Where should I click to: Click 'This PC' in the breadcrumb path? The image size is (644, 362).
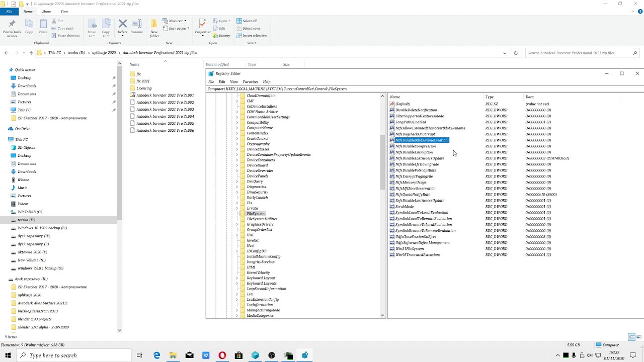click(54, 53)
